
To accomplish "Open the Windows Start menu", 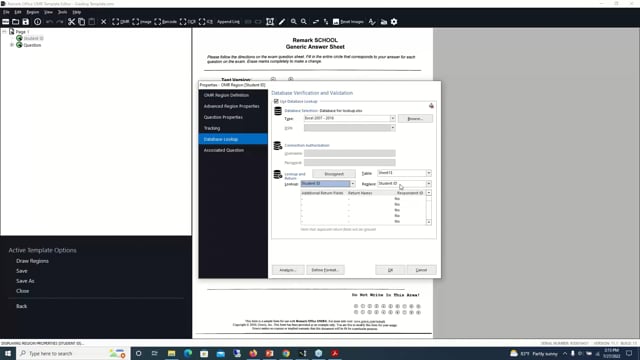I will [8, 353].
